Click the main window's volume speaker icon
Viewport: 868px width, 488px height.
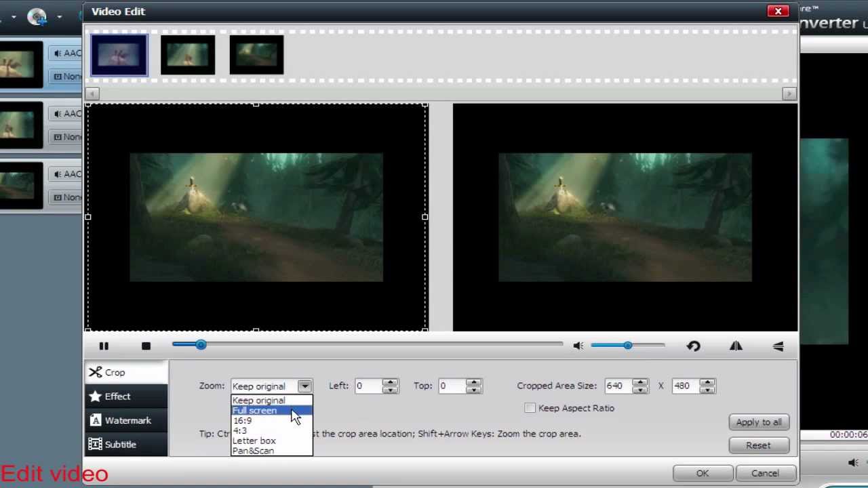(853, 462)
